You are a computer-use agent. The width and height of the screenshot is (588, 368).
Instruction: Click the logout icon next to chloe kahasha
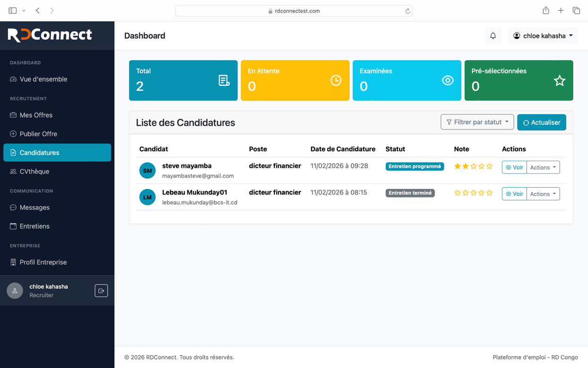101,291
